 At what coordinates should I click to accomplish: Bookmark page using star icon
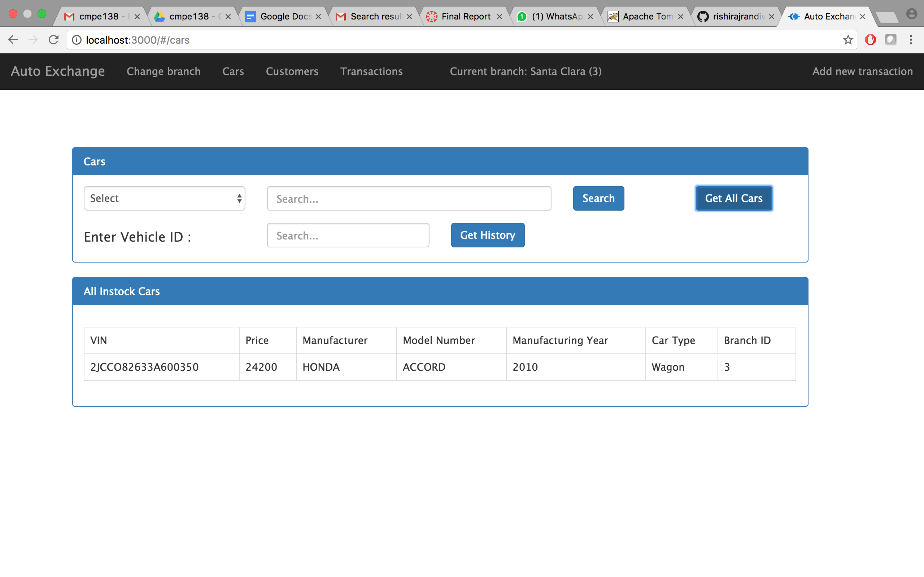pos(847,40)
